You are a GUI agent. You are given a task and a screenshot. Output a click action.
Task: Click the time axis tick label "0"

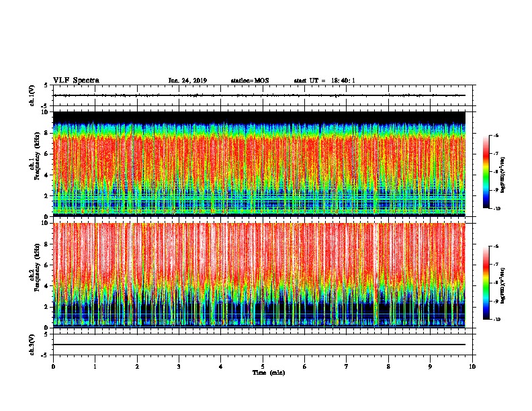53,367
